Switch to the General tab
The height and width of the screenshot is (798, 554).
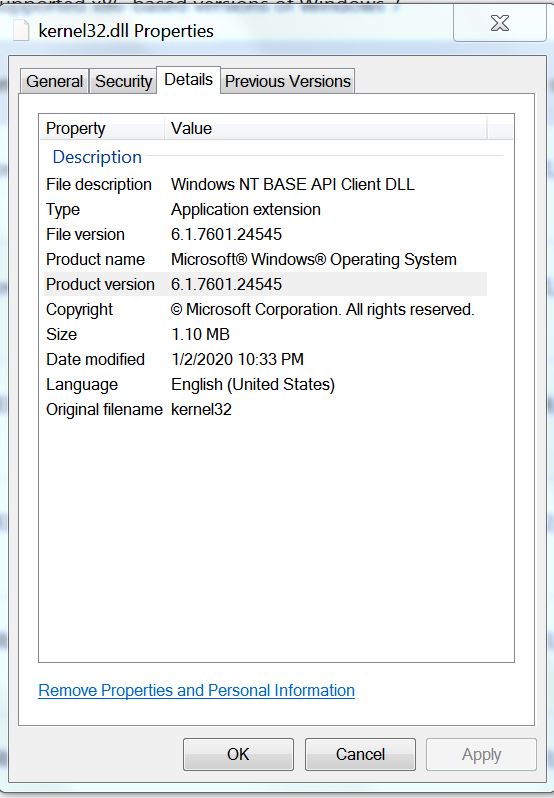[x=54, y=81]
